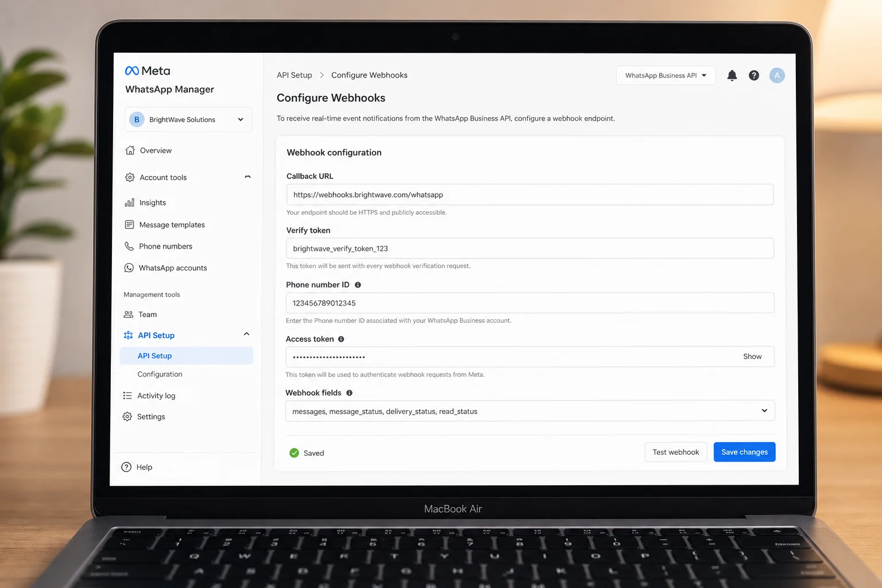Image resolution: width=882 pixels, height=588 pixels.
Task: Open the Webhook fields dropdown
Action: 530,411
